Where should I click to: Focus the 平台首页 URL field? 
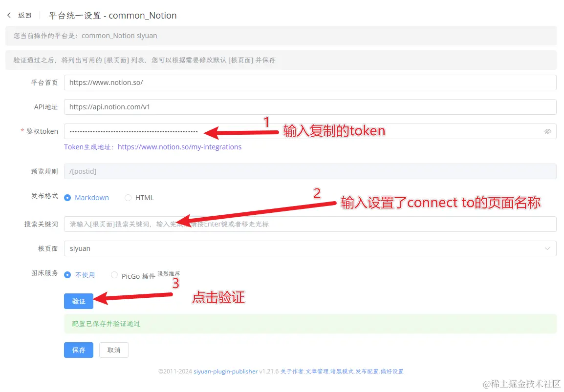pos(310,83)
